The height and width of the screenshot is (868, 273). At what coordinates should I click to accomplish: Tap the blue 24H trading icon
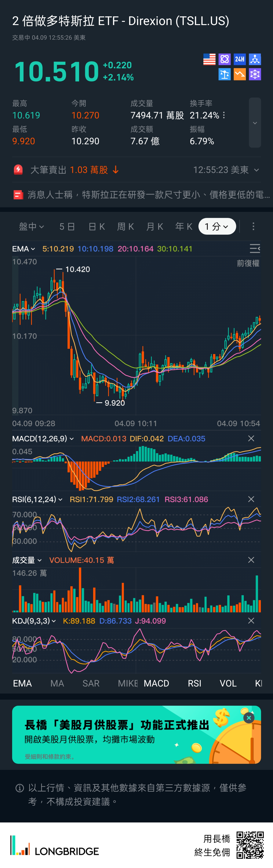click(239, 59)
